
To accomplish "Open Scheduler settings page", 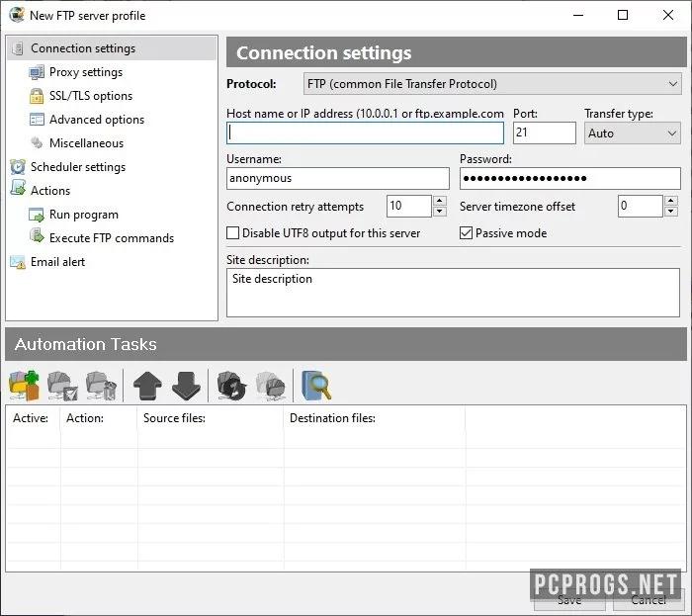I will point(78,167).
